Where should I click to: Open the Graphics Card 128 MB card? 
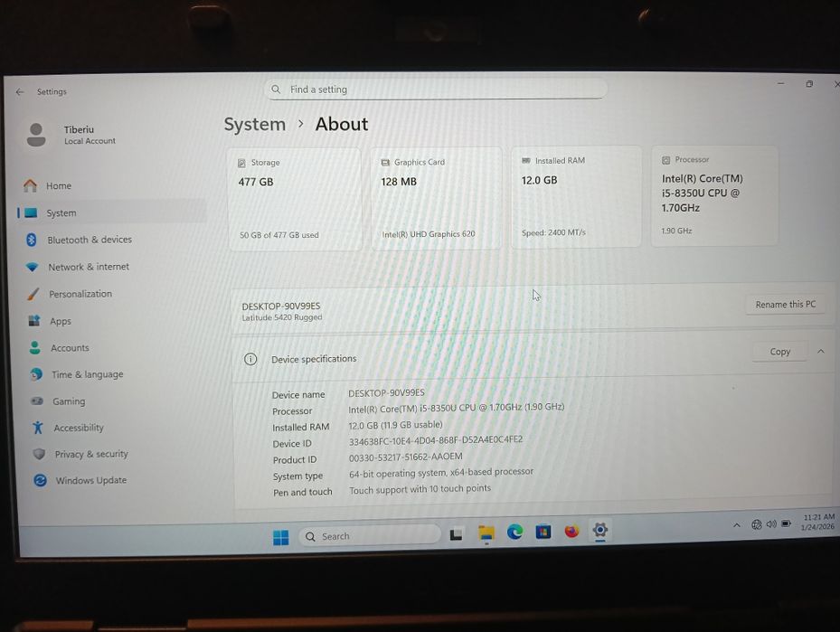click(437, 198)
